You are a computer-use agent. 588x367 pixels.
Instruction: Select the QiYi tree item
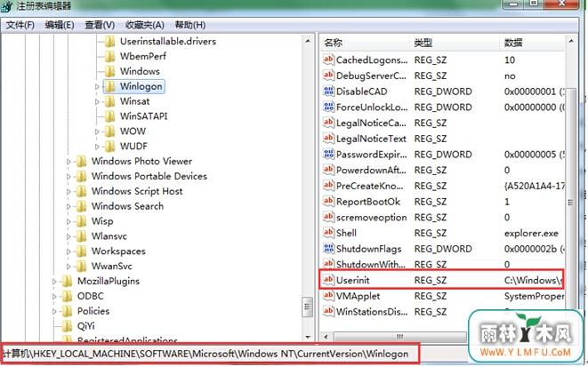(x=86, y=326)
